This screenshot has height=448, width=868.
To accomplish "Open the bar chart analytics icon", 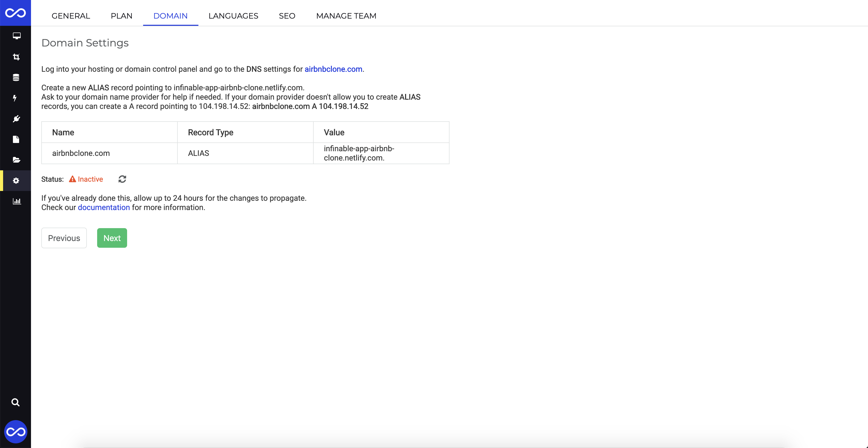I will click(x=17, y=201).
